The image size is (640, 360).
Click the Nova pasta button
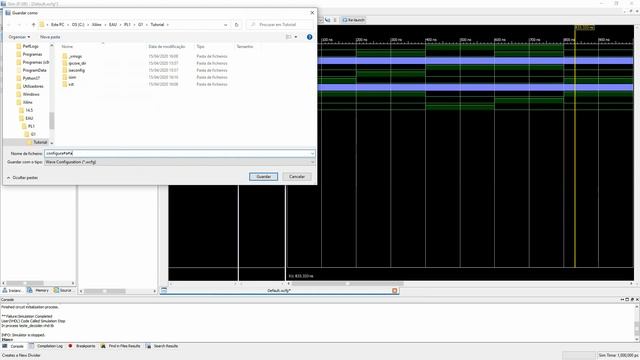tap(50, 37)
